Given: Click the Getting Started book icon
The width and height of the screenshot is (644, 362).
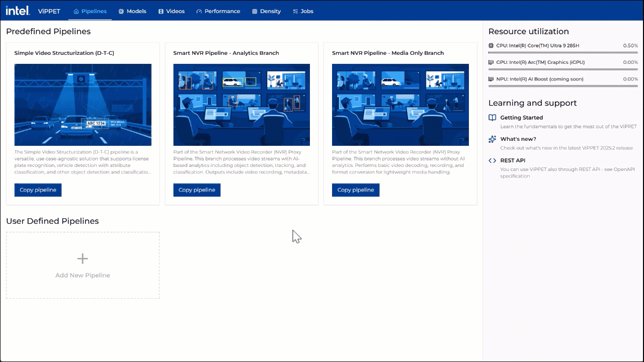Looking at the screenshot, I should click(492, 117).
